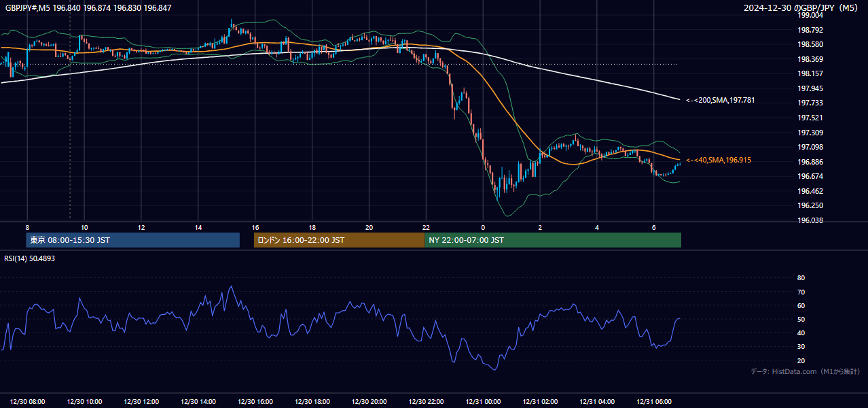Image resolution: width=868 pixels, height=408 pixels.
Task: Click price axis value 196.038
Action: pyautogui.click(x=810, y=220)
